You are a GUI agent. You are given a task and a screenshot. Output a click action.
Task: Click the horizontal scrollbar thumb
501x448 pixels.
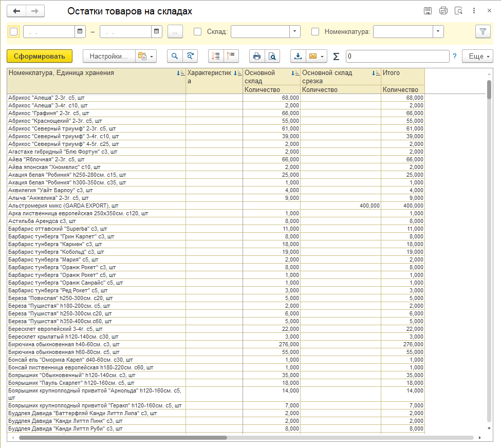[x=123, y=437]
